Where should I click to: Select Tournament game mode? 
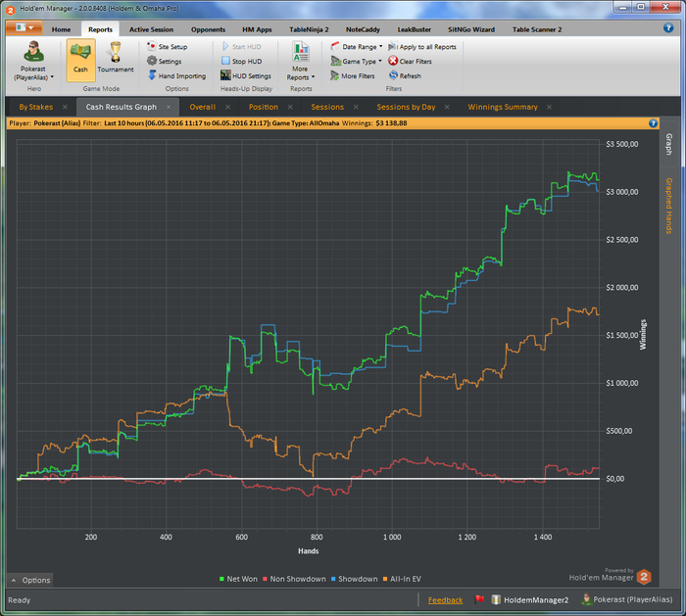point(116,60)
